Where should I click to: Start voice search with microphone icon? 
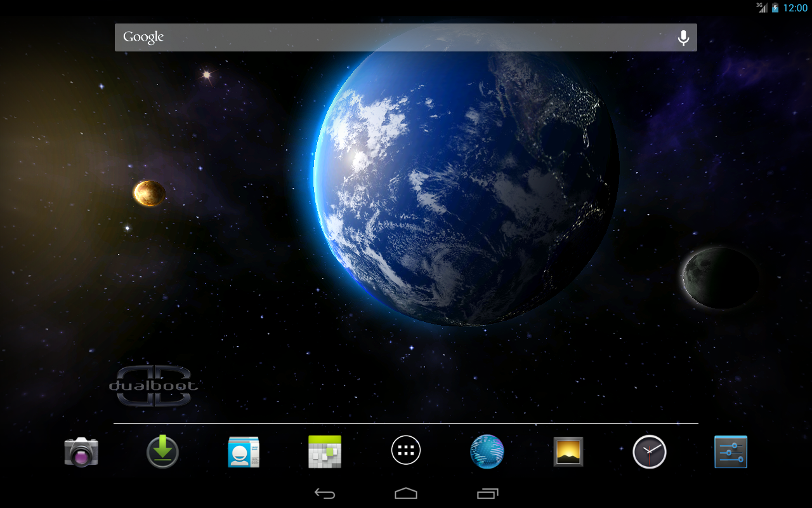(x=683, y=37)
